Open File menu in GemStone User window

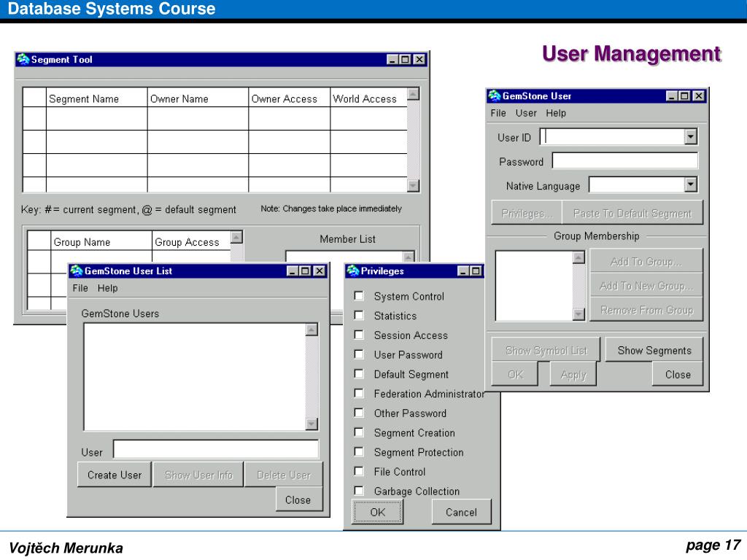click(x=498, y=113)
